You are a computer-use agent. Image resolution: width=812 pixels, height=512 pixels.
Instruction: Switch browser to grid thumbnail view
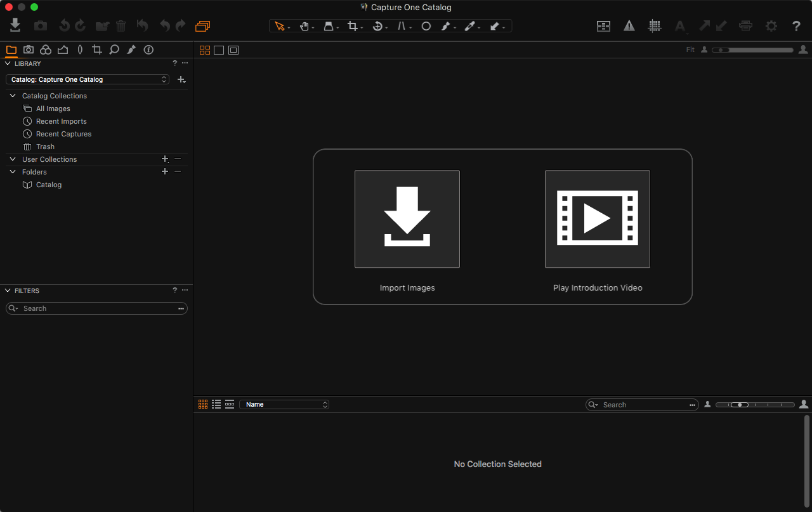point(203,404)
